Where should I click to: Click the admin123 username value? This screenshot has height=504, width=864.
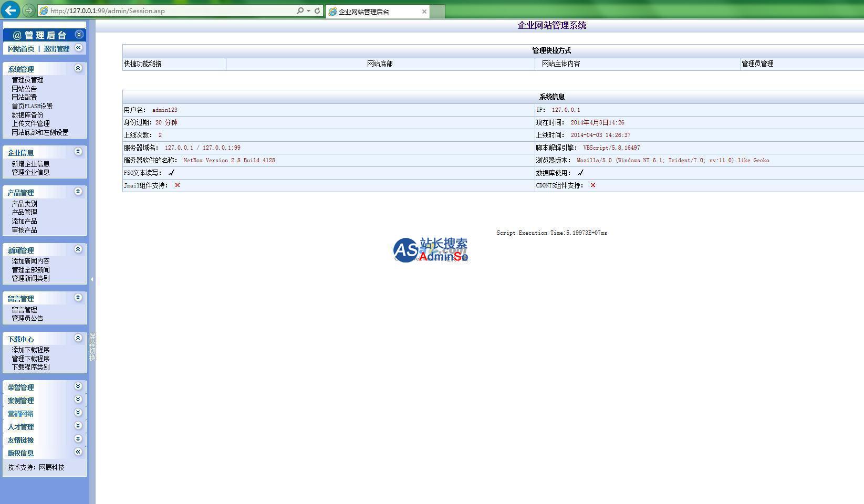point(165,110)
